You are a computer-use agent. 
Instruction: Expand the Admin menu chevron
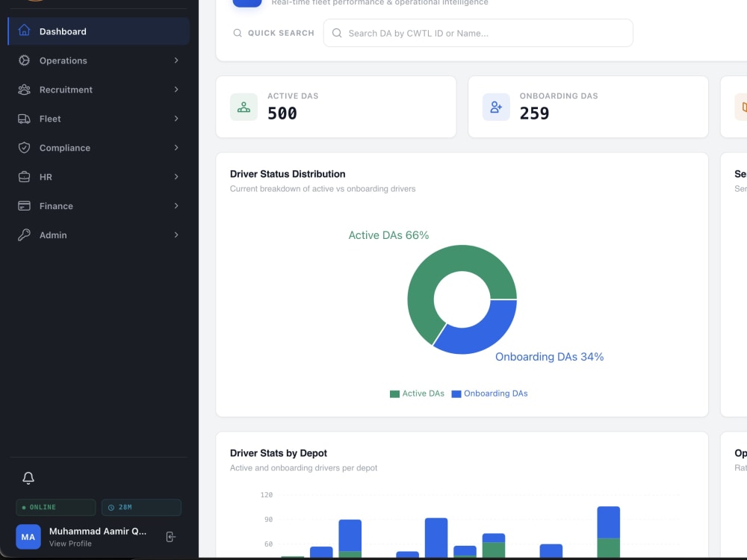(x=176, y=234)
